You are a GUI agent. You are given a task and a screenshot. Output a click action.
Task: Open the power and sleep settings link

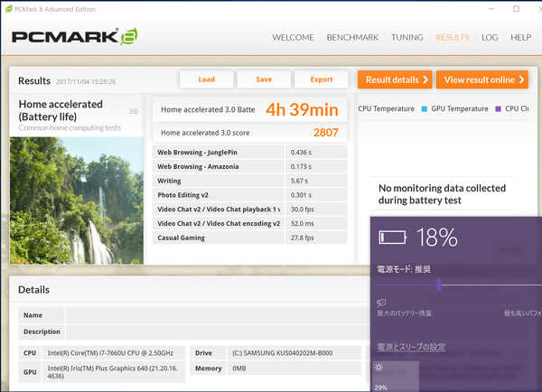411,347
